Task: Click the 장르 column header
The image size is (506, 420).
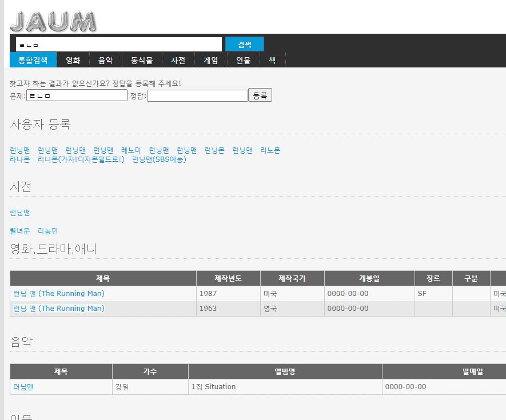Action: (433, 278)
